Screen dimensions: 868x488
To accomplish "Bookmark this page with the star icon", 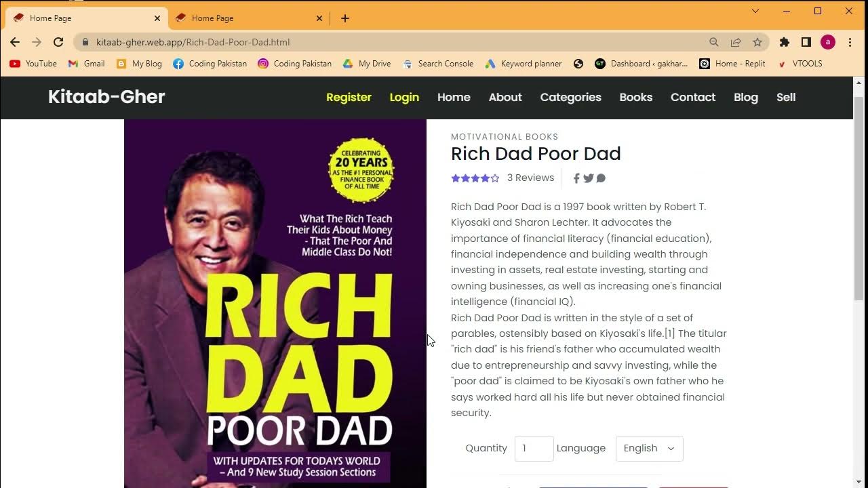I will [757, 42].
